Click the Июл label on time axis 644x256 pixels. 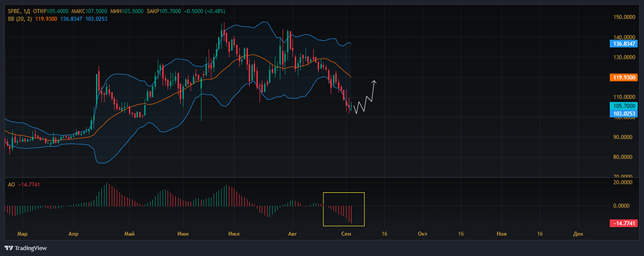click(234, 234)
